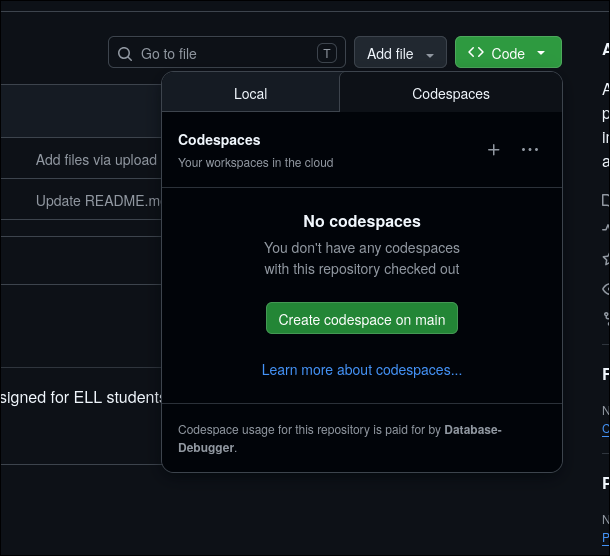Screen dimensions: 610x556
Task: Click the Your workspaces in the cloud text
Action: (256, 163)
